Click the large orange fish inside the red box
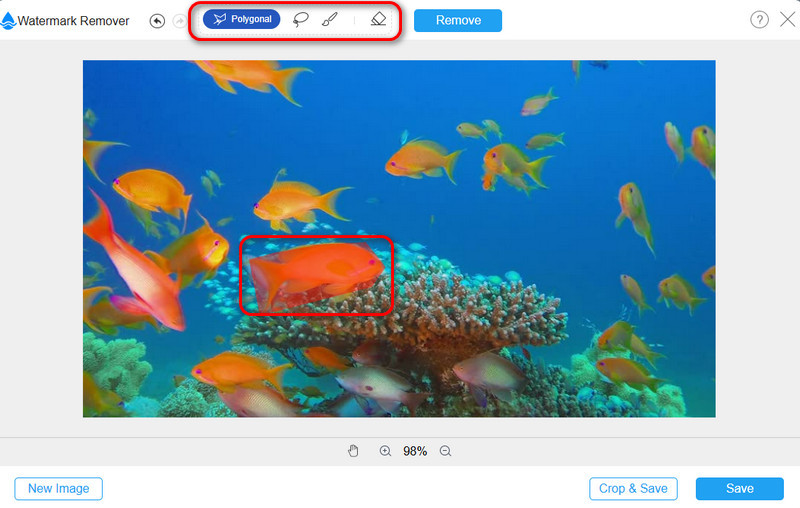Image resolution: width=800 pixels, height=508 pixels. point(315,273)
